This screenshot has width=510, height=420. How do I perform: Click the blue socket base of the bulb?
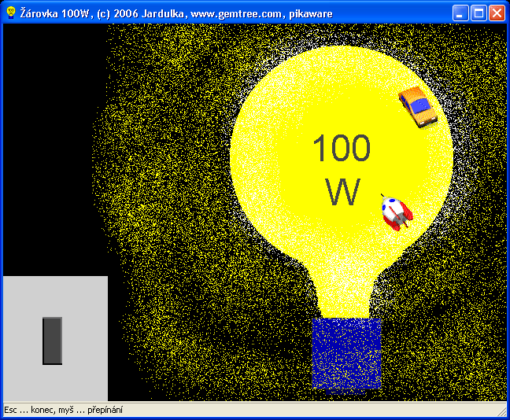[x=346, y=352]
